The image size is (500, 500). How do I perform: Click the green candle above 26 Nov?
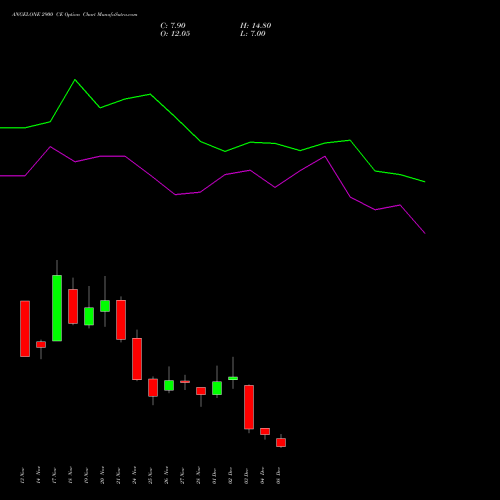click(169, 385)
